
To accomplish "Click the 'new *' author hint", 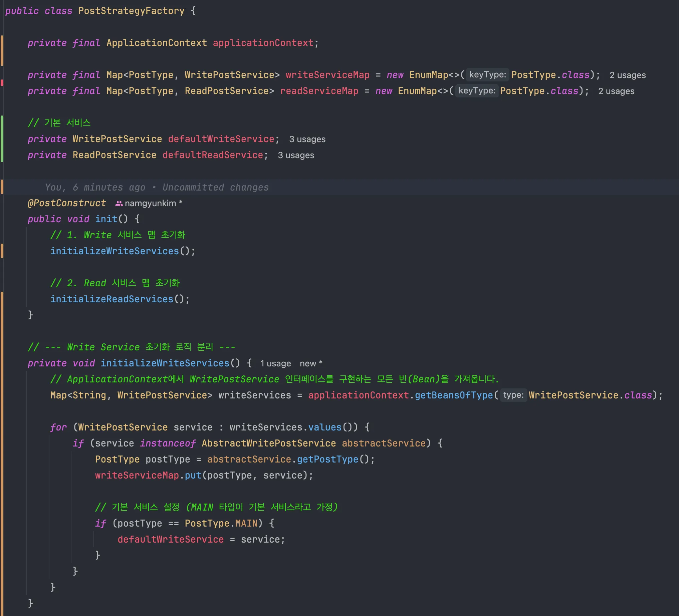I will click(310, 363).
